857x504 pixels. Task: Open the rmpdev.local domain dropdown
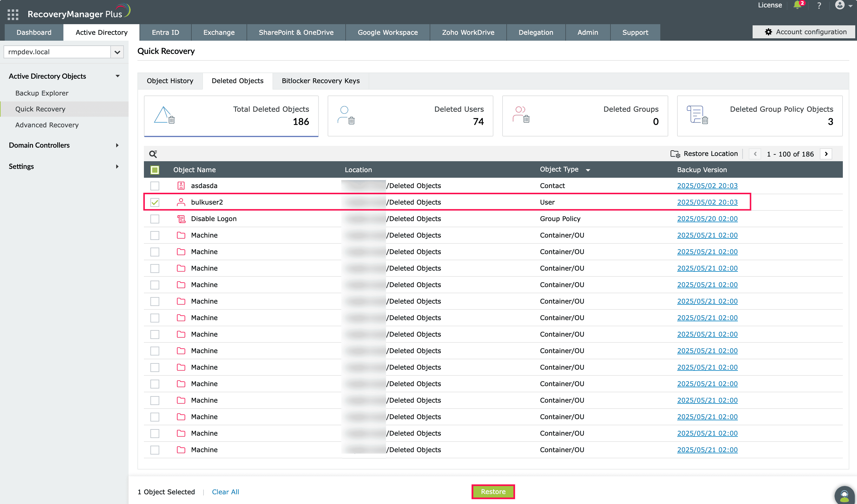tap(117, 52)
